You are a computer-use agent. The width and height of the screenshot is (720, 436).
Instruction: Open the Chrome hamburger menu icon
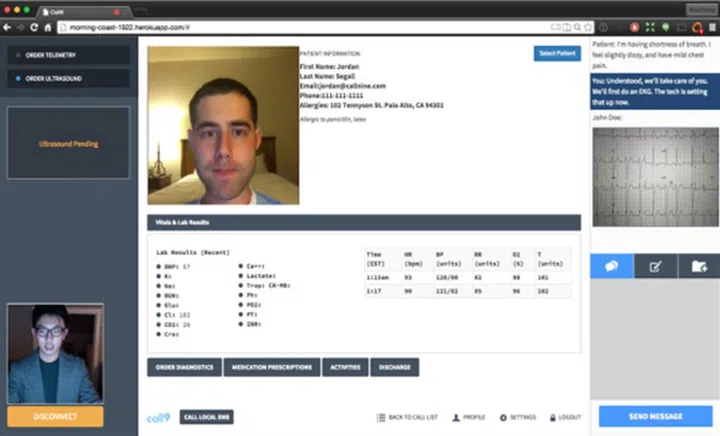coord(711,27)
